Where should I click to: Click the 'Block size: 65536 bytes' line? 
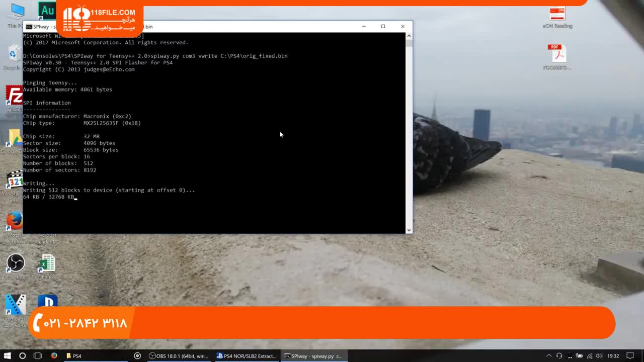point(71,150)
